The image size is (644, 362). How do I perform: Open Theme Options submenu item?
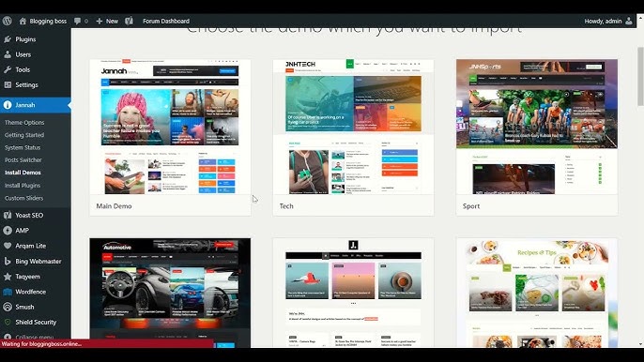pos(24,122)
